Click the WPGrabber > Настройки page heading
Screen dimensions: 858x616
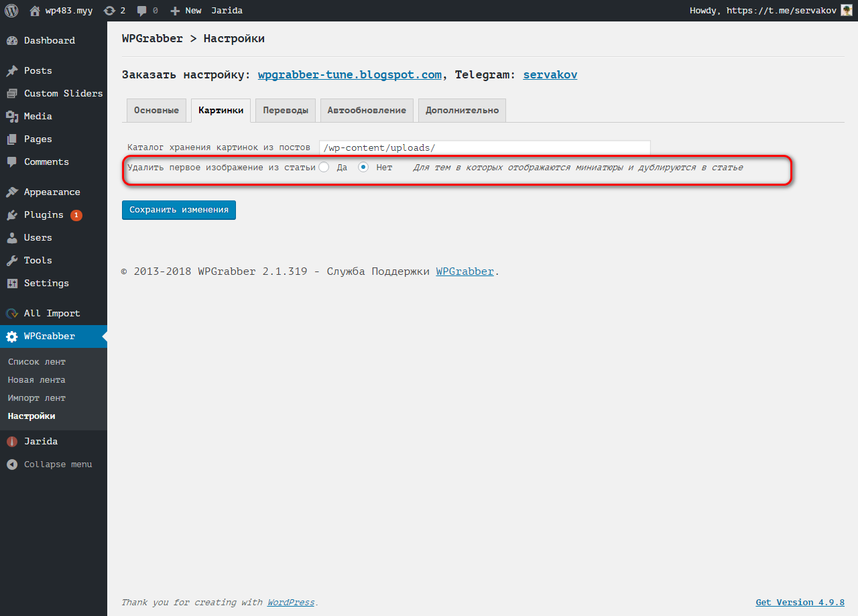click(x=193, y=39)
